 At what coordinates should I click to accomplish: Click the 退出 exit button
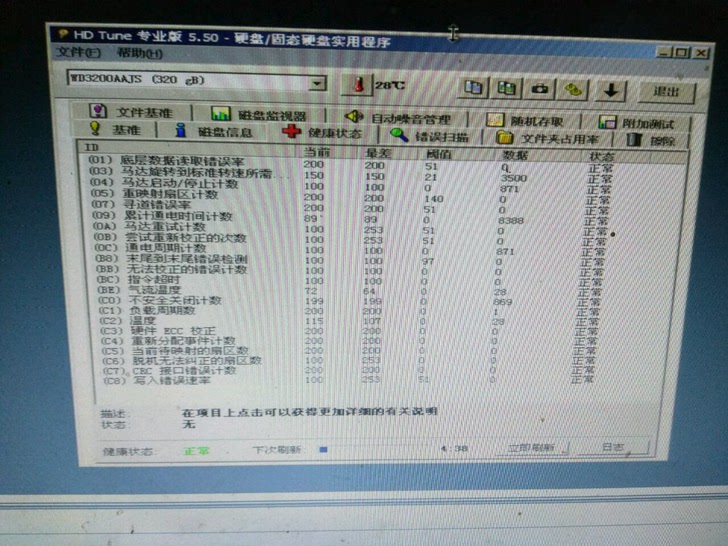(x=667, y=92)
